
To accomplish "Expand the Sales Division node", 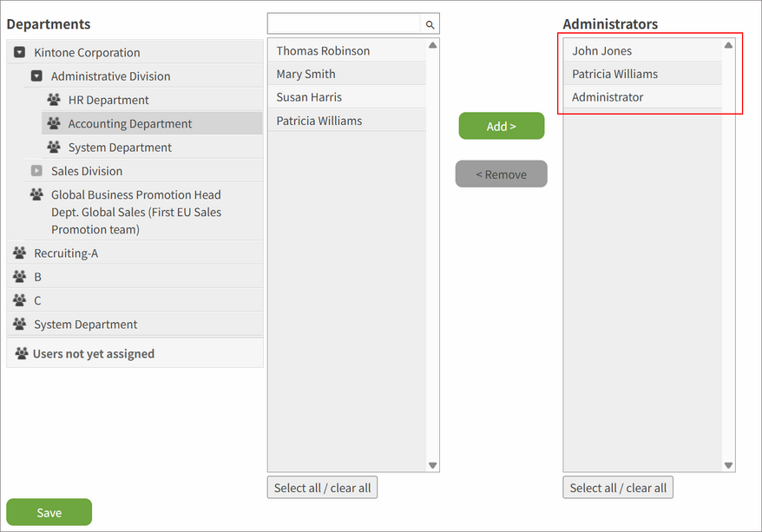I will click(36, 171).
